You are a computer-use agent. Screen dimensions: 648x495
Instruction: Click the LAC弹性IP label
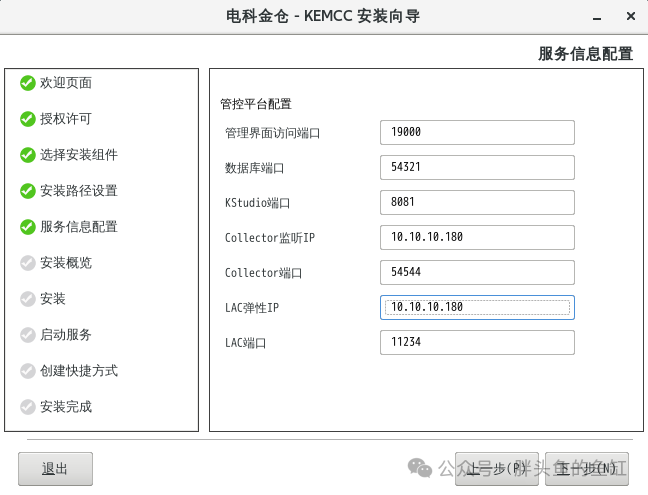pyautogui.click(x=252, y=308)
